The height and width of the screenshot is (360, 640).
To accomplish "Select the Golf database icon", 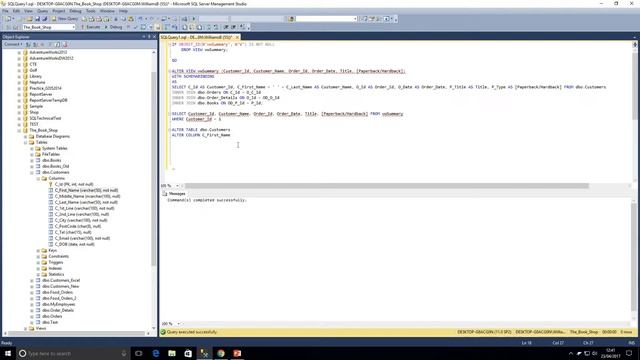I will pyautogui.click(x=25, y=70).
